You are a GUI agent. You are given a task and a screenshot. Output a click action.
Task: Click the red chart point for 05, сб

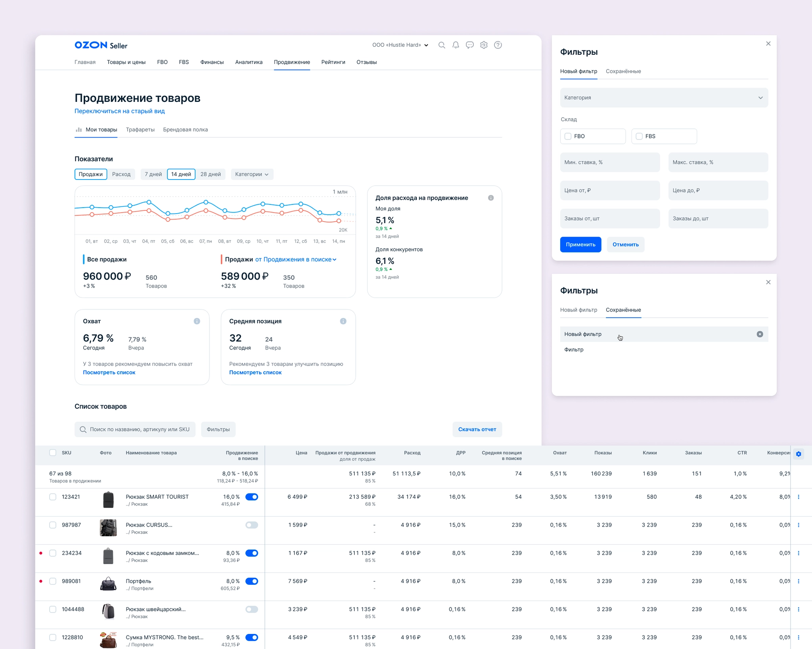(x=168, y=219)
